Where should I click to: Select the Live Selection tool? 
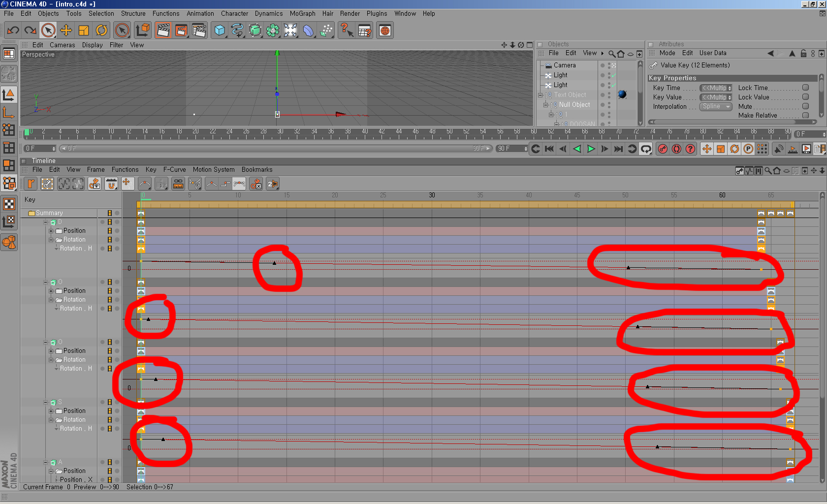click(48, 31)
